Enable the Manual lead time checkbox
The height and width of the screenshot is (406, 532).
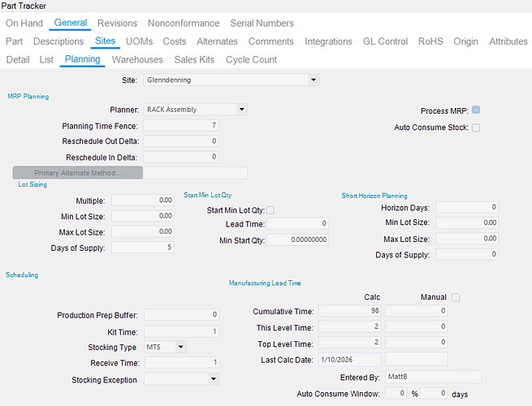point(456,297)
